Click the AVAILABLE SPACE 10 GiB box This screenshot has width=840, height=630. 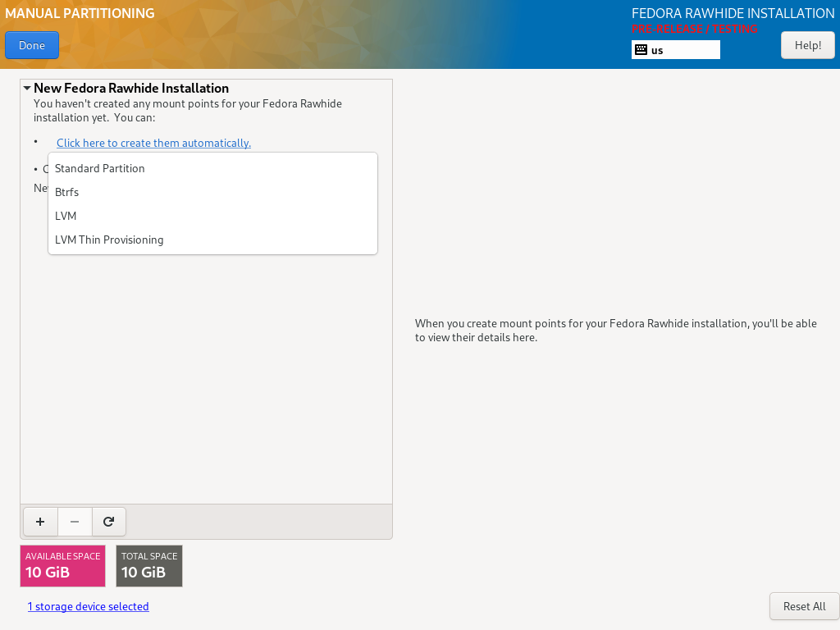coord(62,566)
